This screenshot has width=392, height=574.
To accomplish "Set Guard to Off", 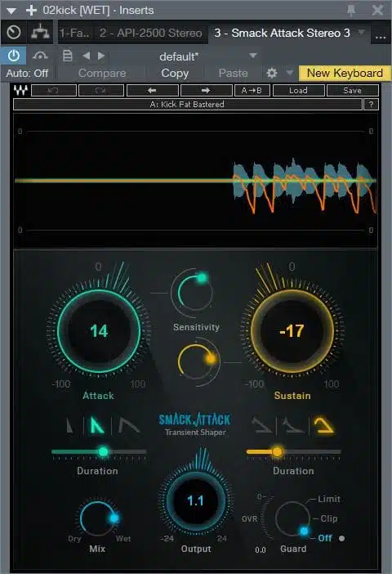I will tap(325, 538).
